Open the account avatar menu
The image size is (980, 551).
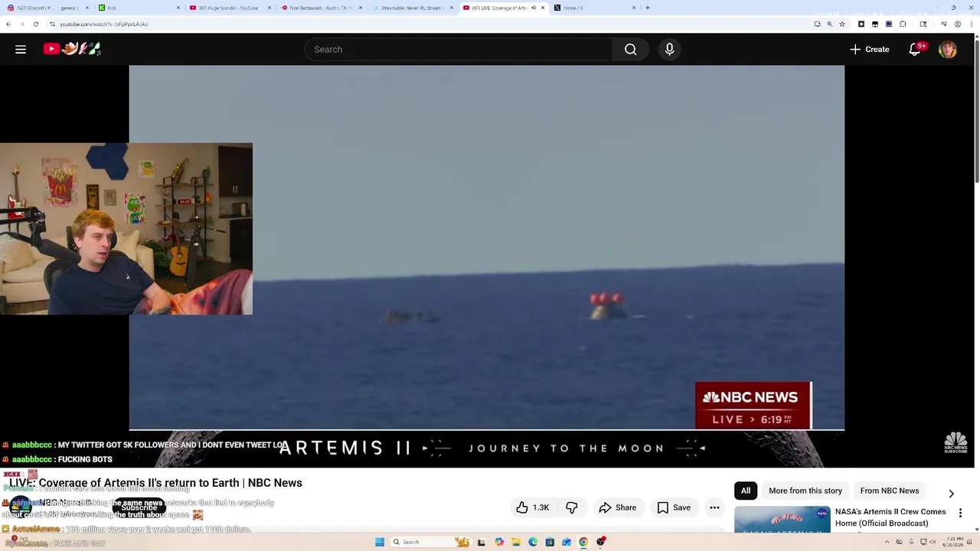coord(948,49)
